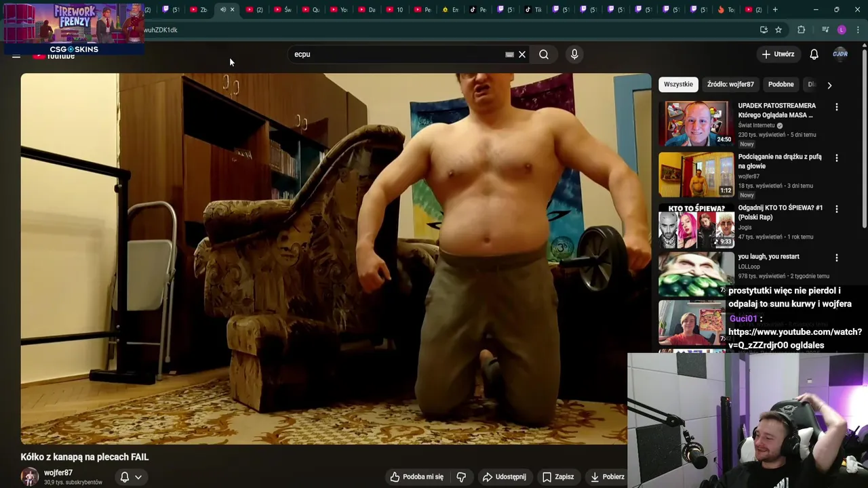Close the active tab that is playing audio
Image resolution: width=868 pixels, height=488 pixels.
tap(233, 9)
